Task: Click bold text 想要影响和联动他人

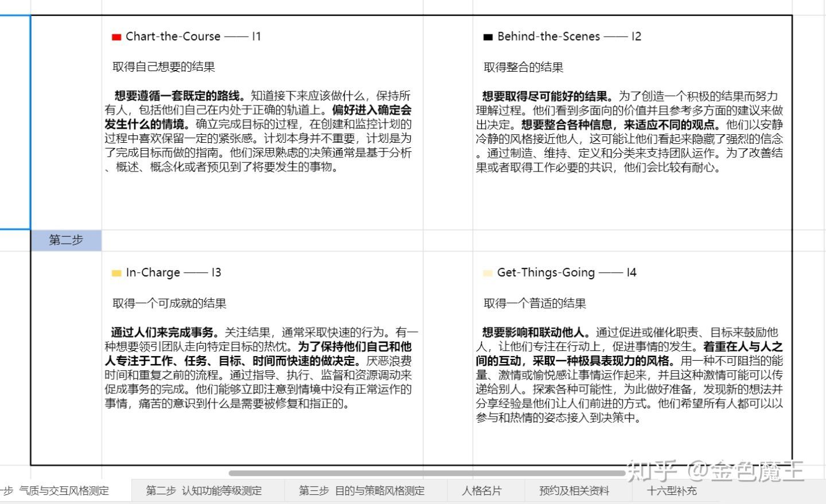Action: pyautogui.click(x=536, y=332)
